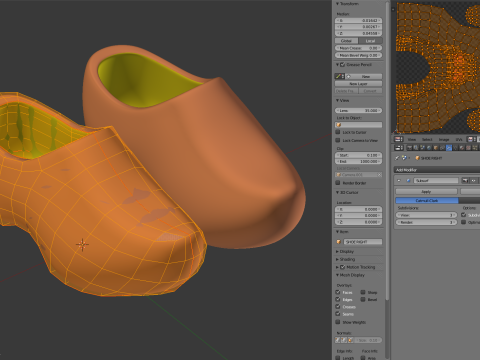The width and height of the screenshot is (480, 360).
Task: Select the Render properties tab icon
Action: point(409,148)
